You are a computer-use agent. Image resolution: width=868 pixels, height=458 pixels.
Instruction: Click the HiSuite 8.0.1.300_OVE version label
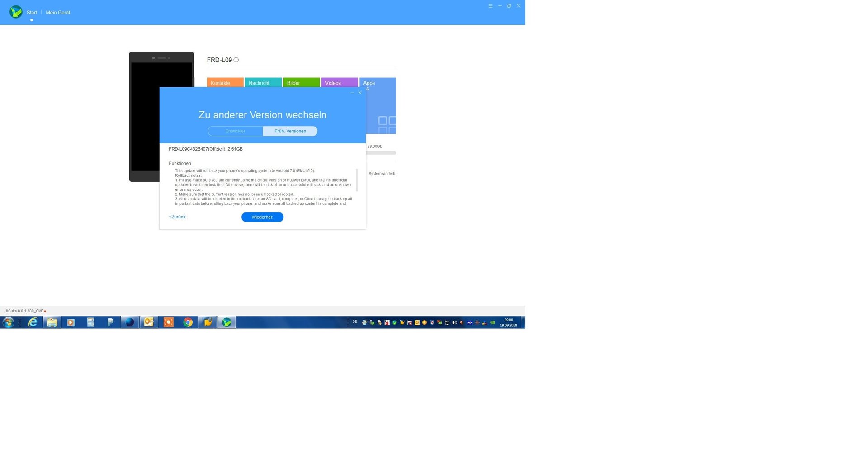click(x=24, y=311)
